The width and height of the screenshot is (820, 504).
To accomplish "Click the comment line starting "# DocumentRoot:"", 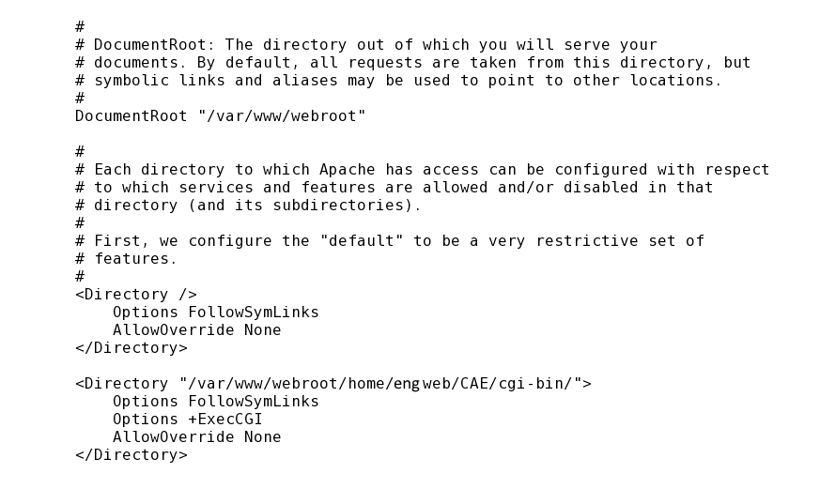I will point(365,44).
